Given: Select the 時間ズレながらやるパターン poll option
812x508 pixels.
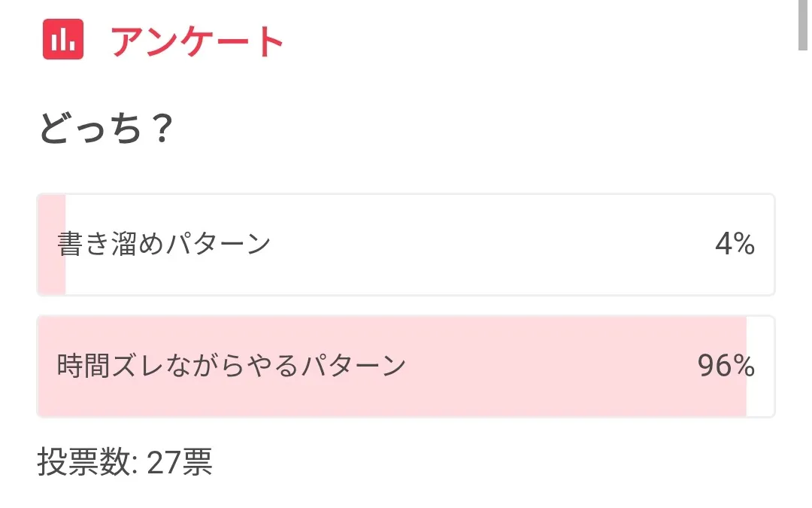Looking at the screenshot, I should click(232, 367).
